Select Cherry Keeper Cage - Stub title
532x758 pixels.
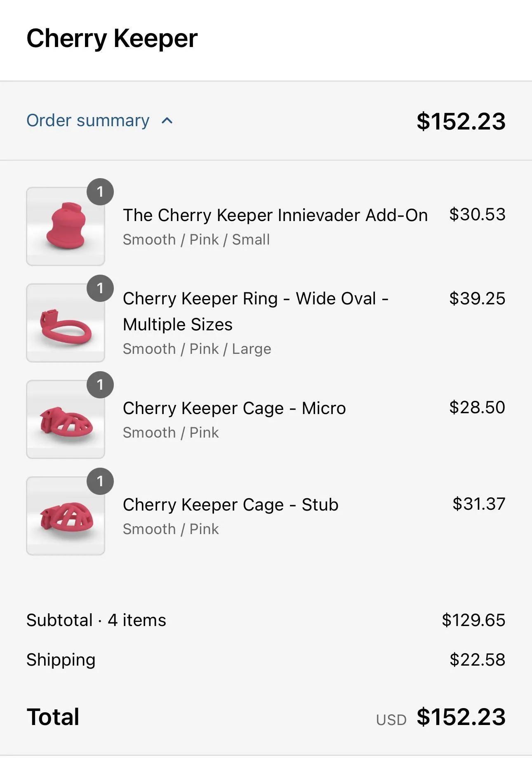(x=231, y=505)
